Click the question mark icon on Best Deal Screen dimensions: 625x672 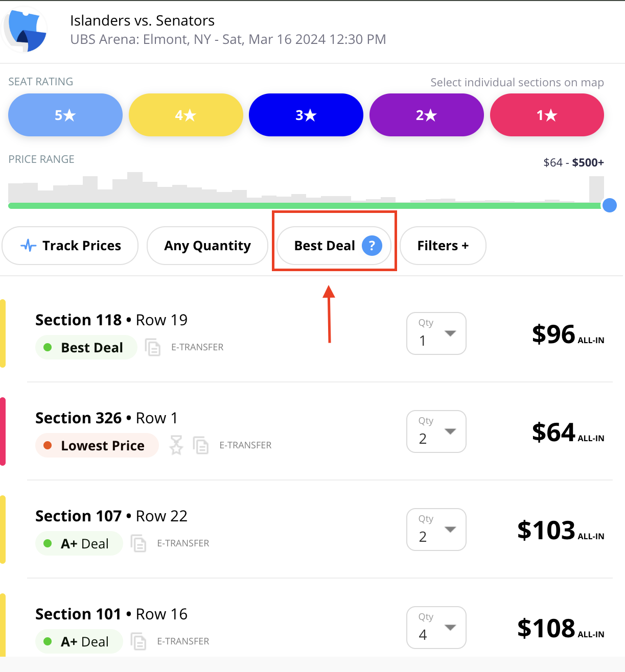click(372, 246)
